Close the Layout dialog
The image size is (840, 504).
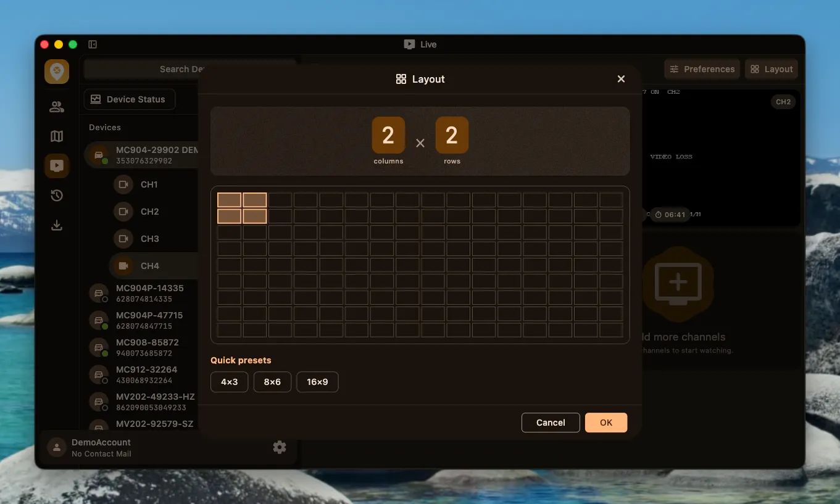(621, 79)
